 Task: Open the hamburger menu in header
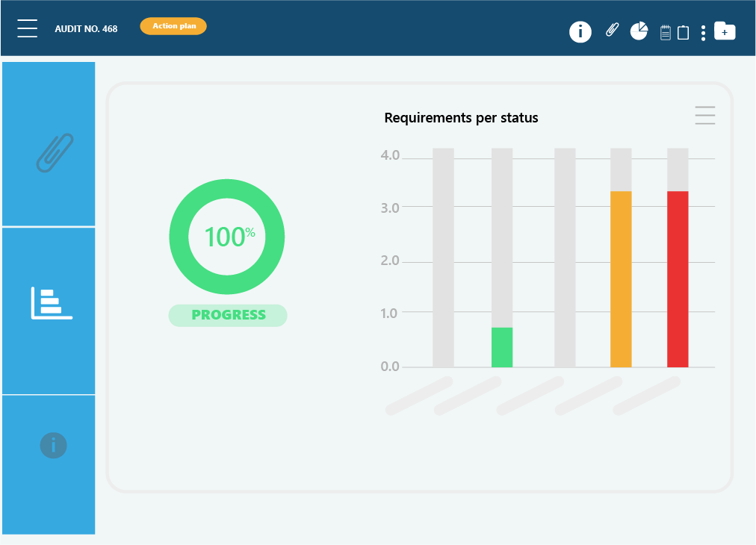point(28,28)
